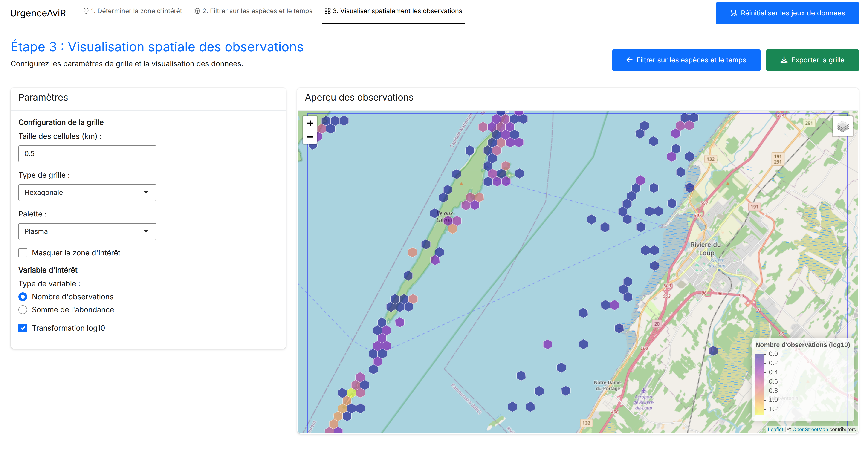The height and width of the screenshot is (456, 868).
Task: Open the Type de grille dropdown
Action: pos(87,193)
